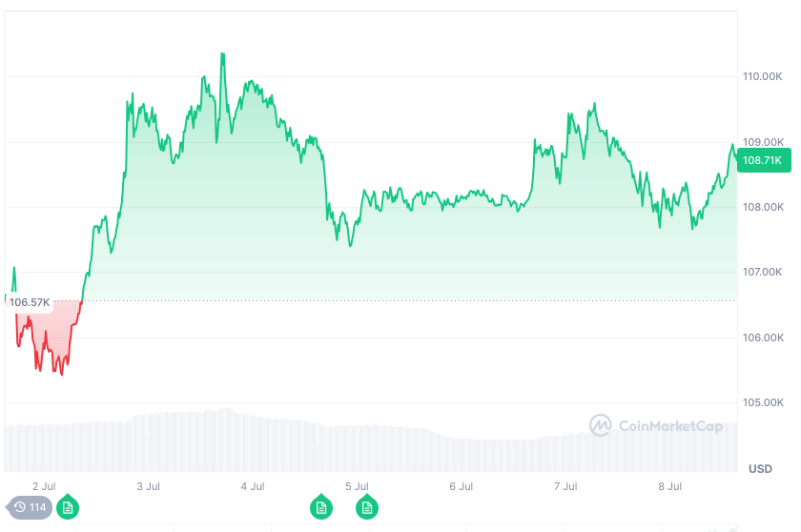801x532 pixels.
Task: Click the 109.00K axis label
Action: coord(763,142)
